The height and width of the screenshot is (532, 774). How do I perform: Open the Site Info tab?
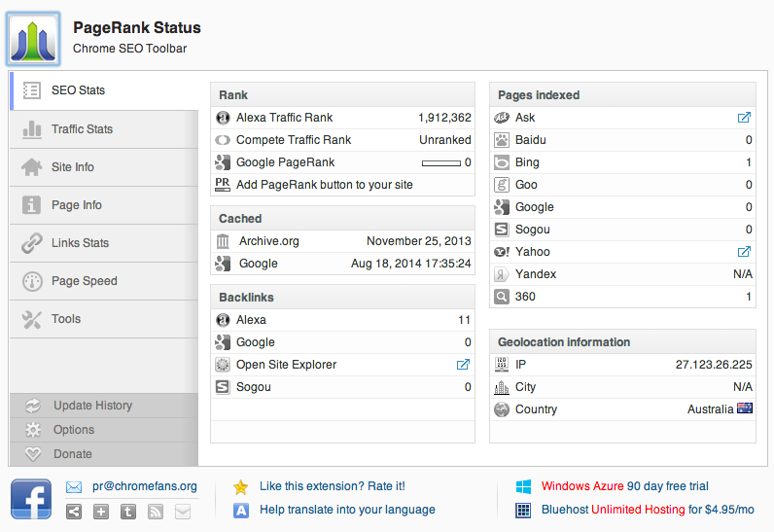pos(104,167)
